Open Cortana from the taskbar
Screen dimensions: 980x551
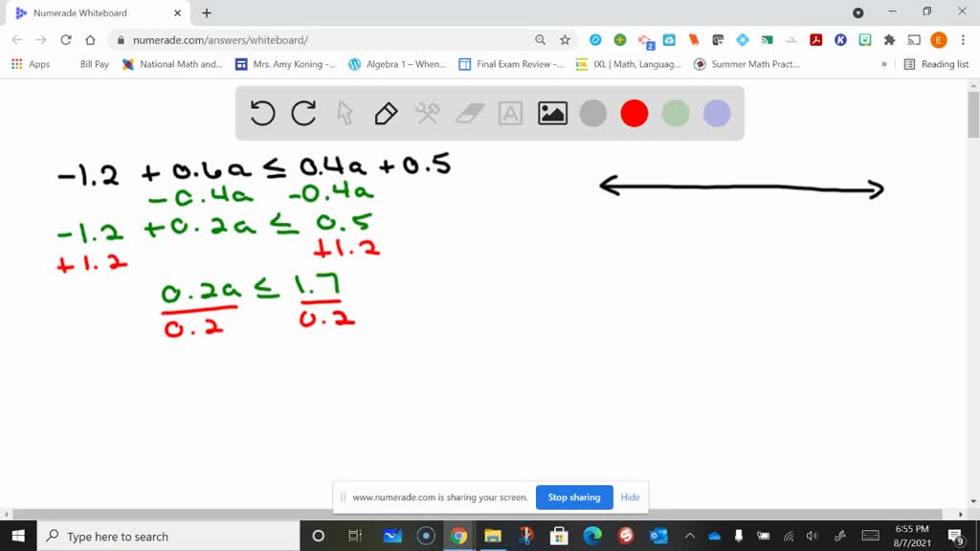coord(318,536)
